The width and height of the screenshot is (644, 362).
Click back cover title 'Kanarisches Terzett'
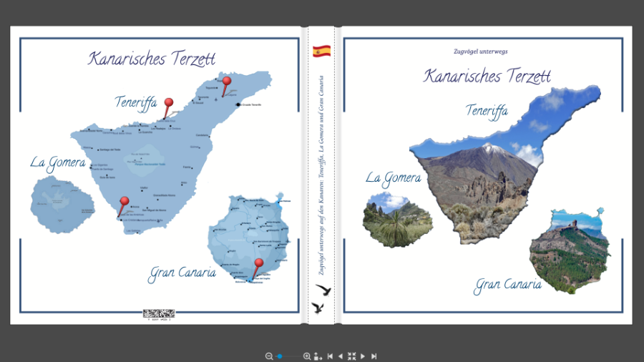(152, 59)
